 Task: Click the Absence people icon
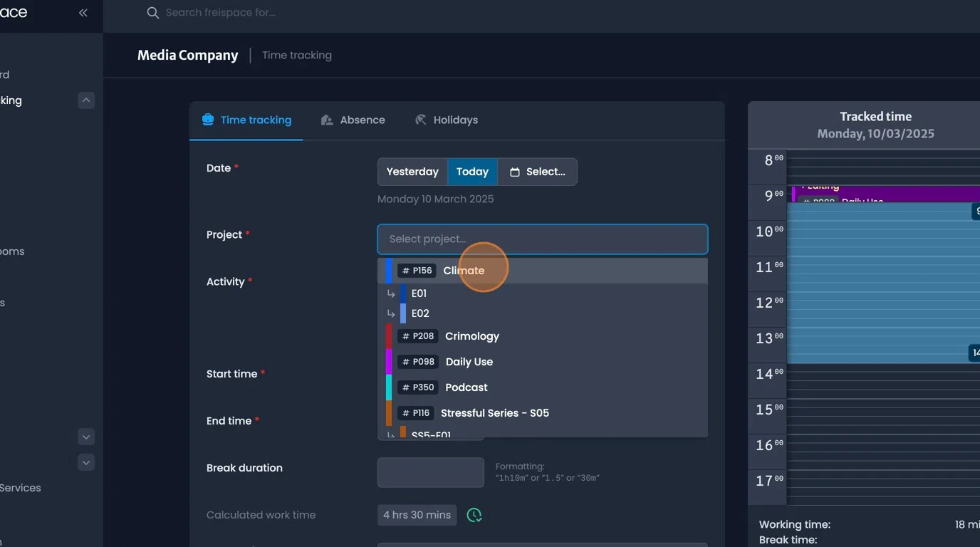point(327,120)
